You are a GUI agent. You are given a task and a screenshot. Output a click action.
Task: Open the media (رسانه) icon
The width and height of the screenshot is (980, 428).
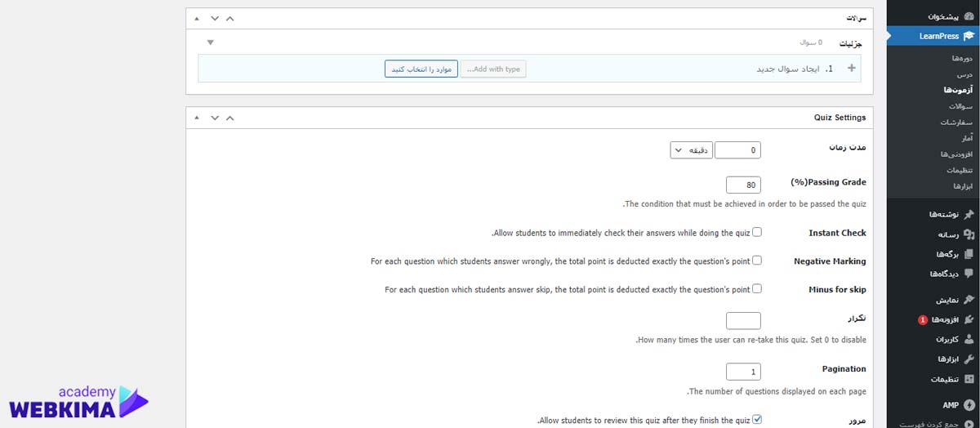[969, 234]
